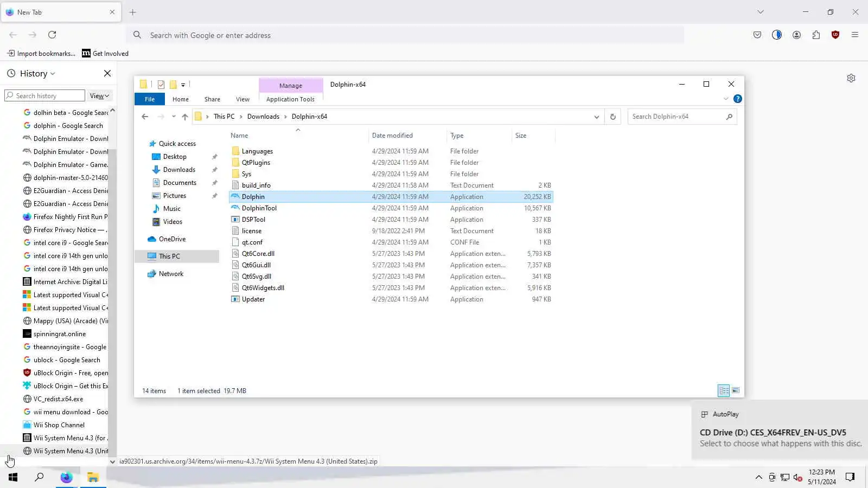This screenshot has height=488, width=868.
Task: Select Documents in navigation pane
Action: point(180,183)
